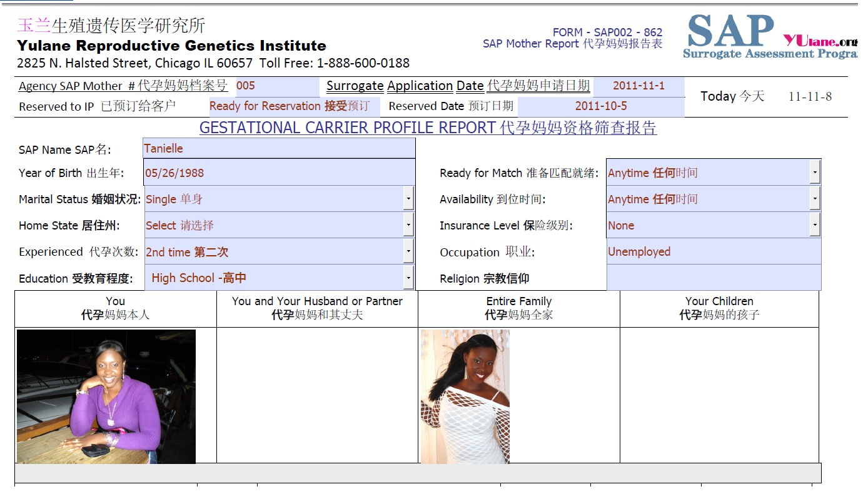Viewport: 868px width, 494px height.
Task: Click the photo in the You column
Action: (x=106, y=396)
